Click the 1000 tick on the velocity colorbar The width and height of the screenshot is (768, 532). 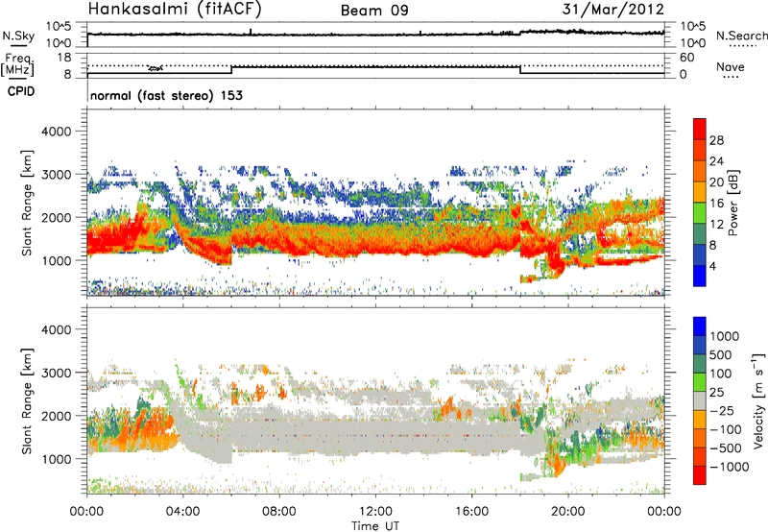click(725, 336)
